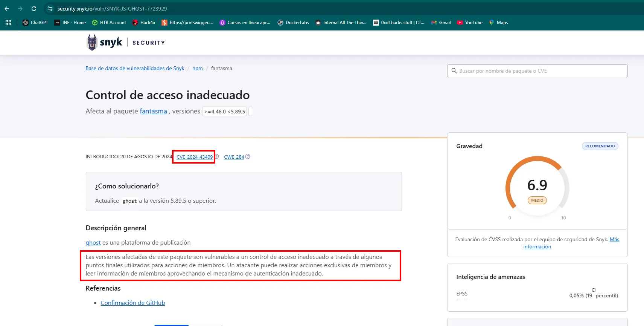Click the INTRODUCIDO date text
The height and width of the screenshot is (326, 644).
pos(129,156)
